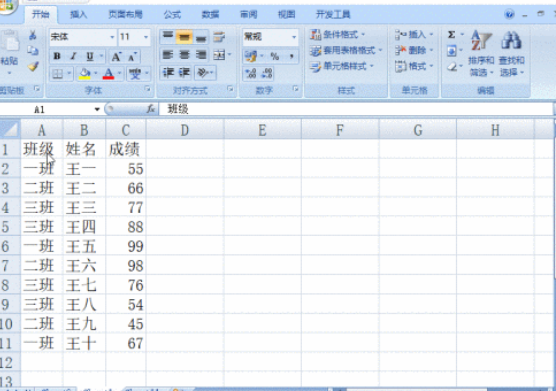
Task: Switch to the 插入 ribbon tab
Action: (x=78, y=14)
